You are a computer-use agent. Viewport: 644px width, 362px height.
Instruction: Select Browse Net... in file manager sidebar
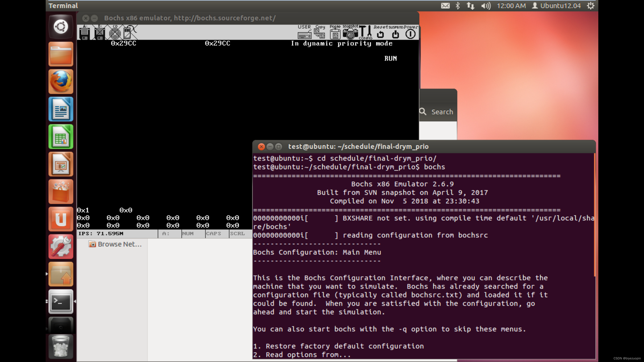click(115, 244)
